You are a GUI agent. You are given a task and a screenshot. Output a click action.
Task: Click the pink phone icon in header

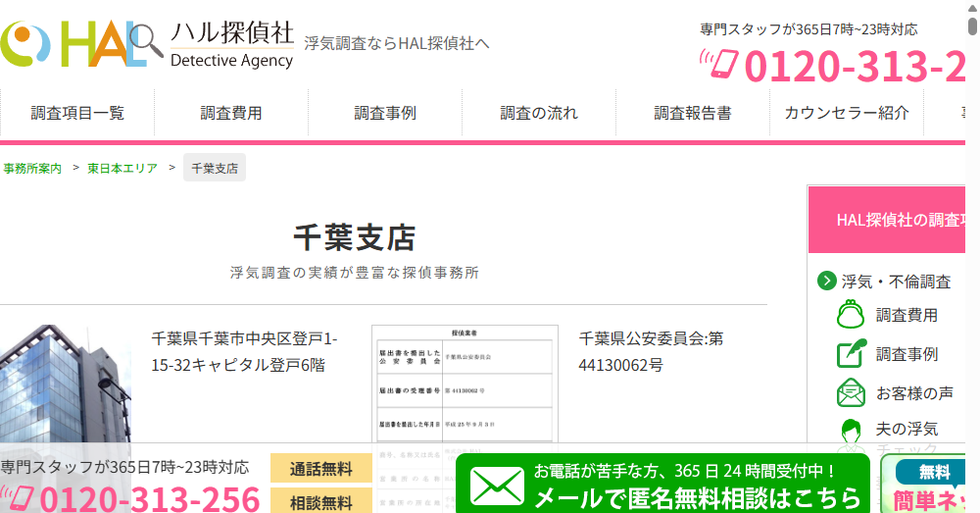718,65
